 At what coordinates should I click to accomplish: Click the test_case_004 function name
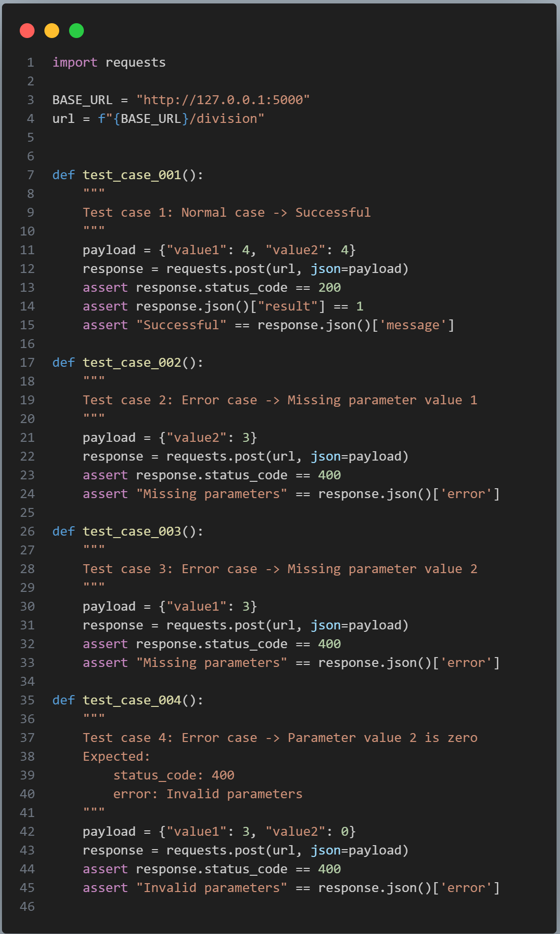(x=132, y=700)
